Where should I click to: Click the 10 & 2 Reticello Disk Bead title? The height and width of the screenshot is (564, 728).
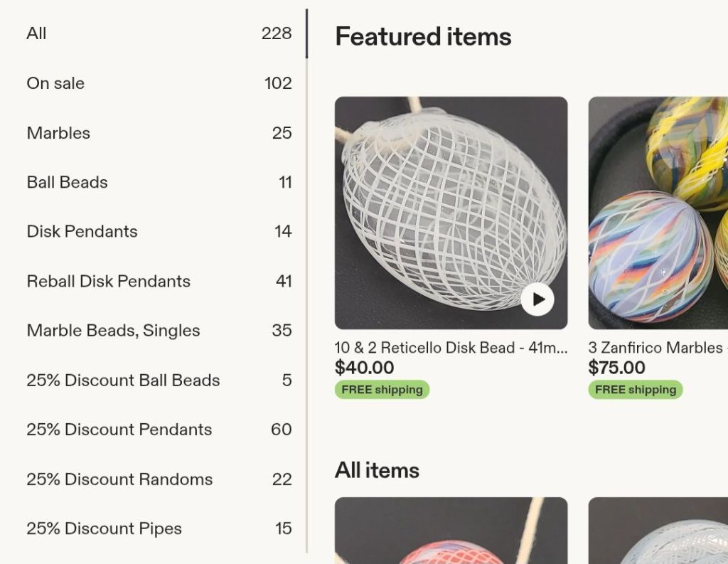tap(451, 348)
